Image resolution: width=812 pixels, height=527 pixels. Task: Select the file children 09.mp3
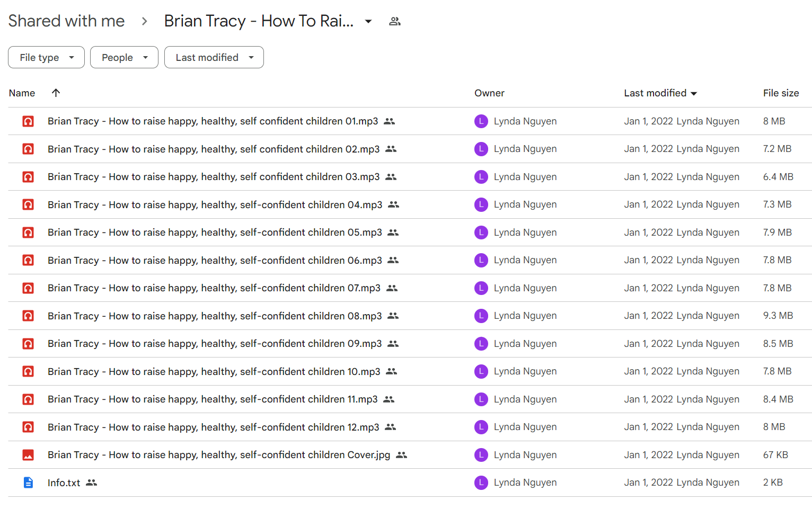pos(215,344)
